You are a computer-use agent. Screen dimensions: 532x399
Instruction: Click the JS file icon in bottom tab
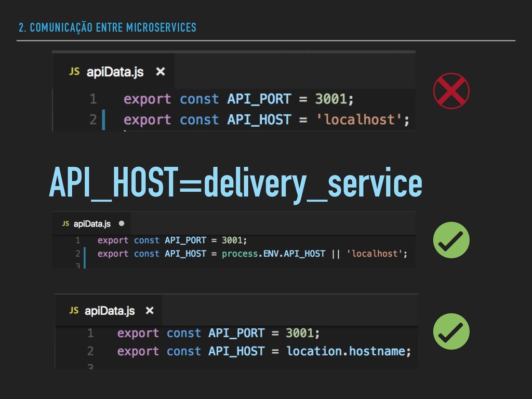click(74, 310)
